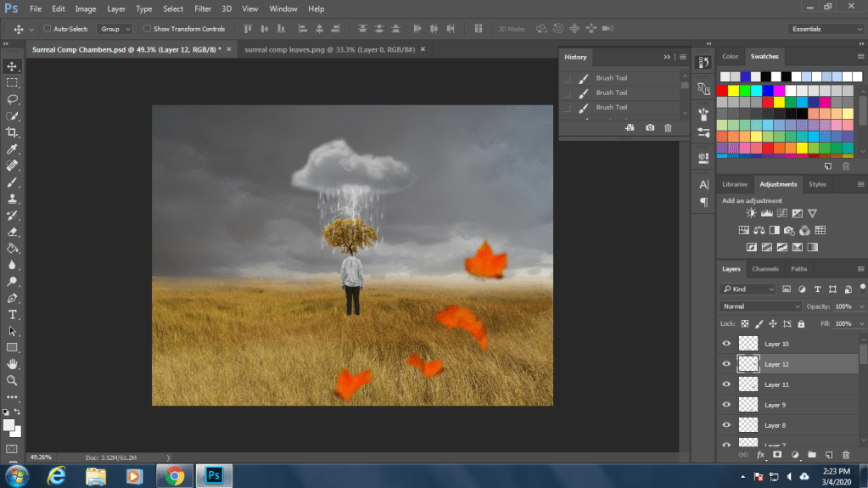Open the Filter menu
This screenshot has height=488, width=868.
pyautogui.click(x=203, y=8)
